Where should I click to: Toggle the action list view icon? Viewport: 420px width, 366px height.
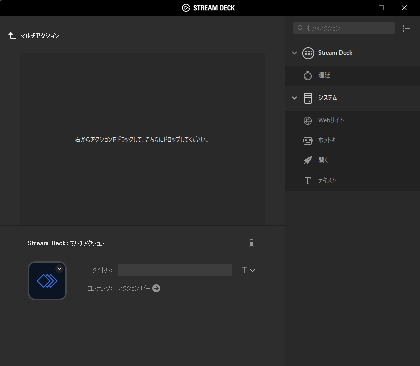(406, 28)
